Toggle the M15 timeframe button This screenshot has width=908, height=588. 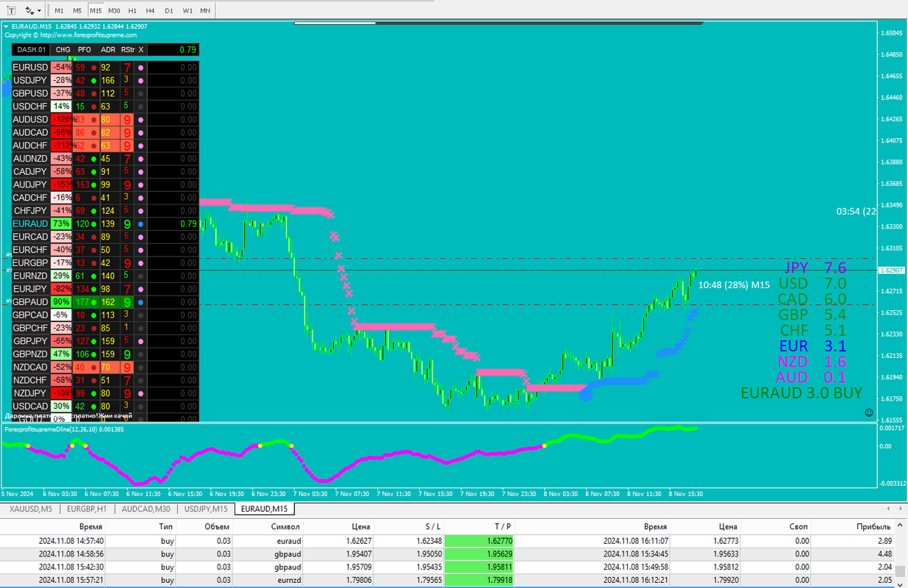(96, 11)
